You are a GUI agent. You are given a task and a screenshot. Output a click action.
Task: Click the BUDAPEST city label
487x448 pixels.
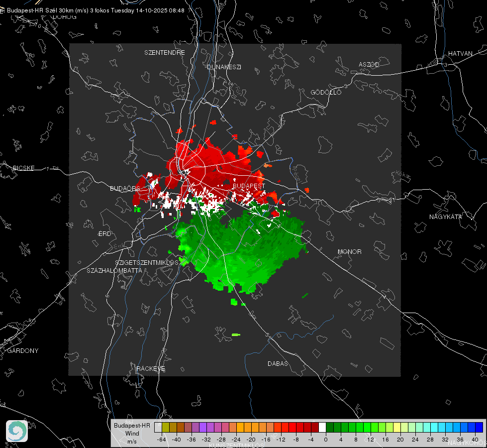tap(249, 186)
